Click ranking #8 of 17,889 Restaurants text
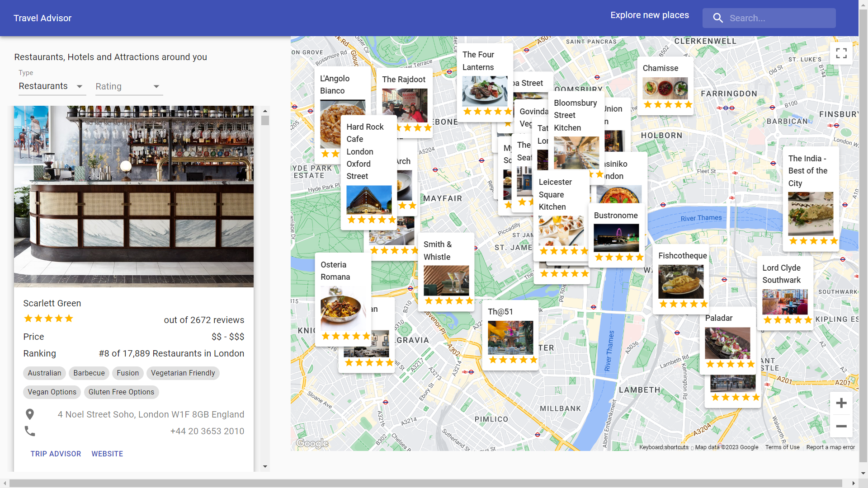The image size is (868, 488). (171, 353)
